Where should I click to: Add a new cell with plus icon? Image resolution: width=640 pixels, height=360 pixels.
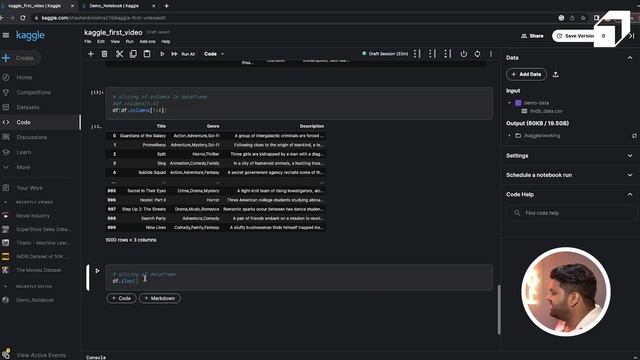pos(91,54)
